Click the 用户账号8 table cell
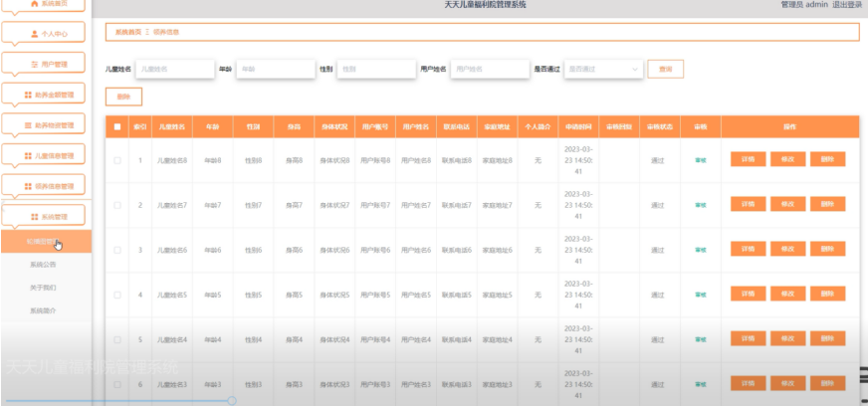Screen dimensions: 868x406 (375, 160)
